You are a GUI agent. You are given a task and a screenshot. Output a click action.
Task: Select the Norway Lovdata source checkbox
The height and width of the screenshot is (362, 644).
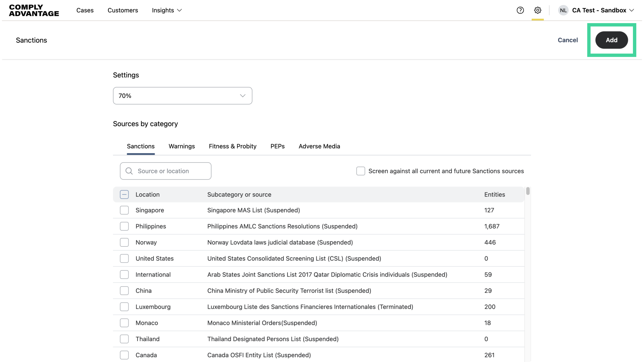click(124, 242)
